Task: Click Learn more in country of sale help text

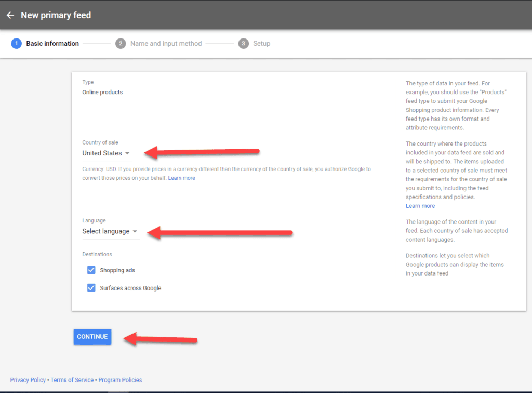Action: [420, 205]
